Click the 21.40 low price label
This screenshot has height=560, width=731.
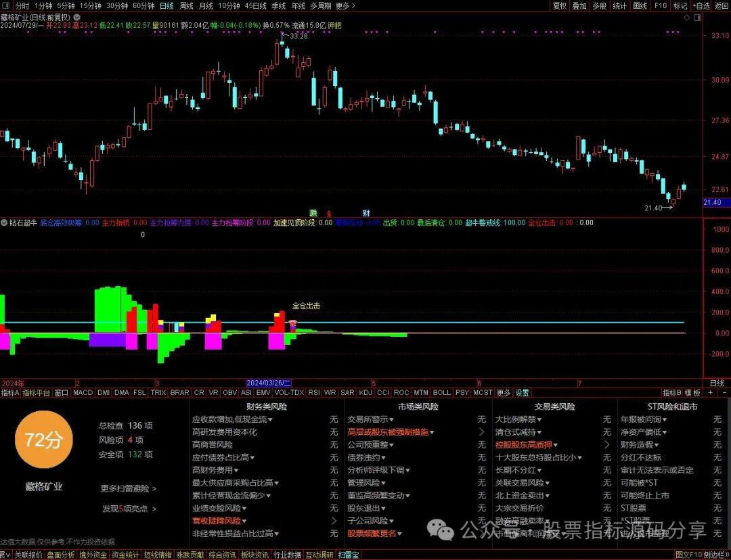(x=653, y=208)
